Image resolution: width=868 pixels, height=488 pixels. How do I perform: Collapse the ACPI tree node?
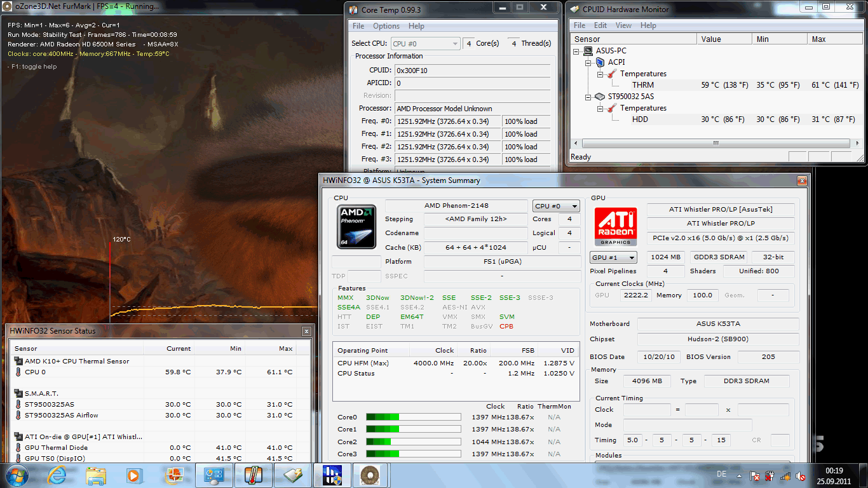[x=588, y=62]
